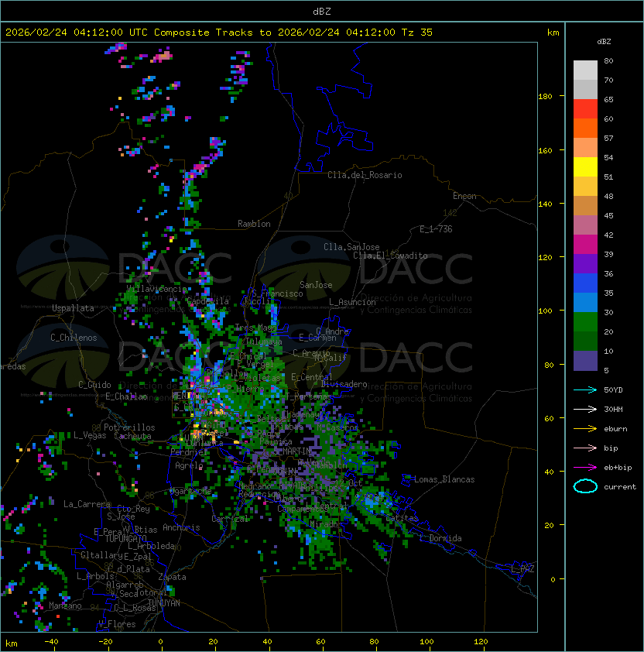This screenshot has height=652, width=644.
Task: Click the magenta eb+bip arrow legend icon
Action: tap(585, 468)
